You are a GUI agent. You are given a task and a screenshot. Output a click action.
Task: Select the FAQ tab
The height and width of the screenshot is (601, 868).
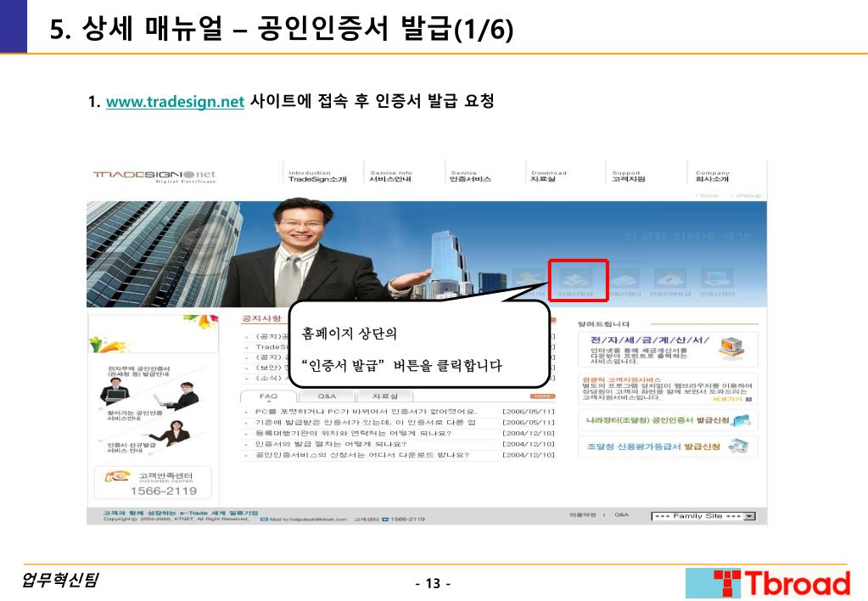268,396
